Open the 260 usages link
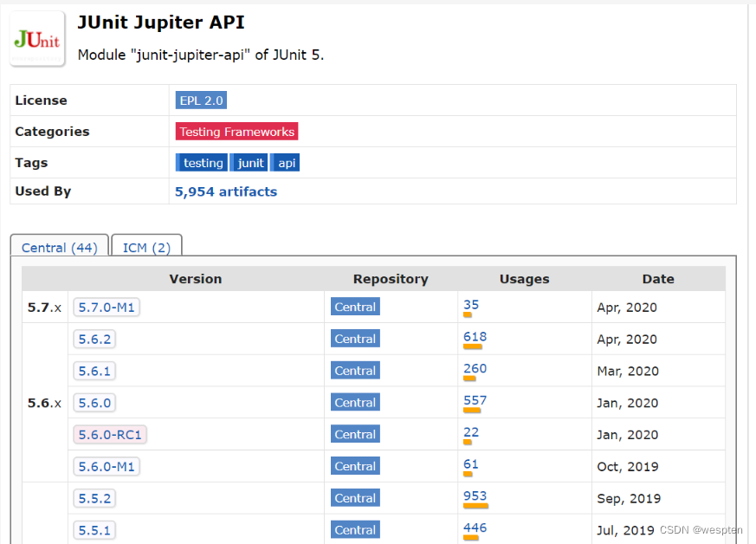Screen dimensions: 756x544 475,368
